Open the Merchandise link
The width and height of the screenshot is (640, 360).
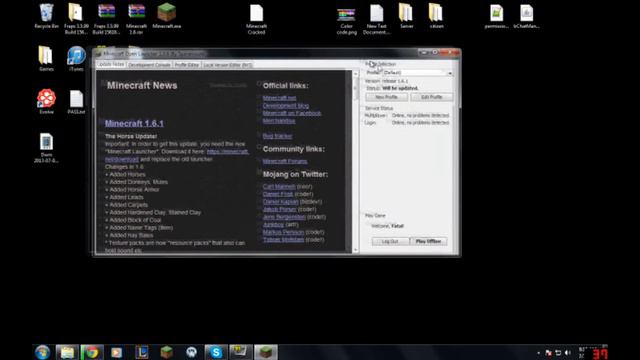tap(279, 121)
